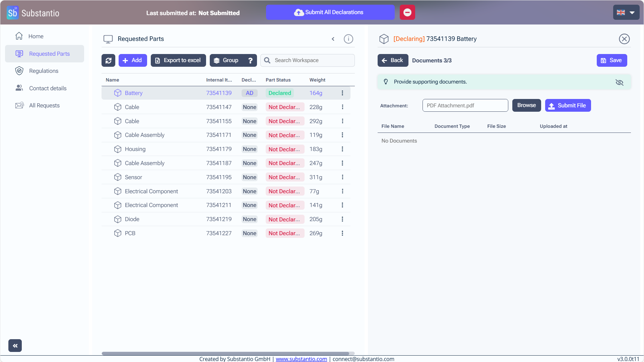The width and height of the screenshot is (644, 362).
Task: Hide the supporting documents hint
Action: (x=619, y=82)
